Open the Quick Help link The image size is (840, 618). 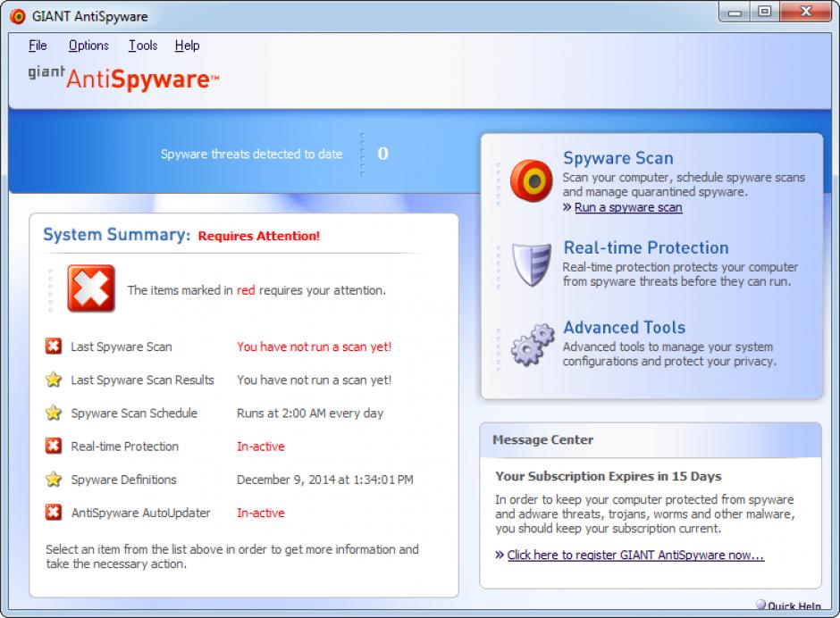(794, 605)
